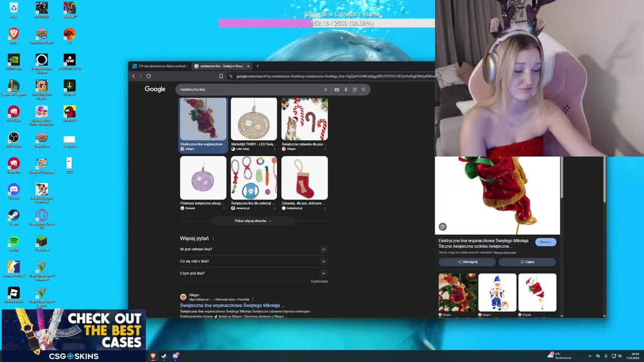Open Golf With Your Friends shortcut
Viewport: 644px width, 362px height.
42,88
